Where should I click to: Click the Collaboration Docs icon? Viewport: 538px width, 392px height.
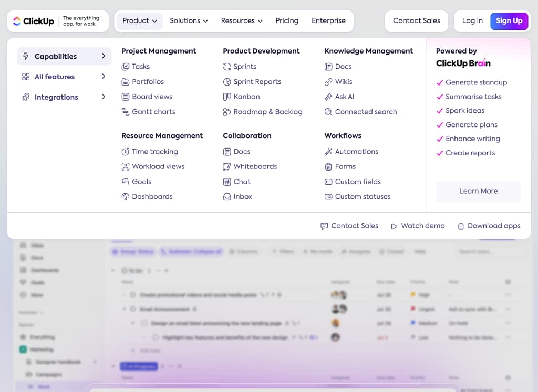(x=227, y=152)
